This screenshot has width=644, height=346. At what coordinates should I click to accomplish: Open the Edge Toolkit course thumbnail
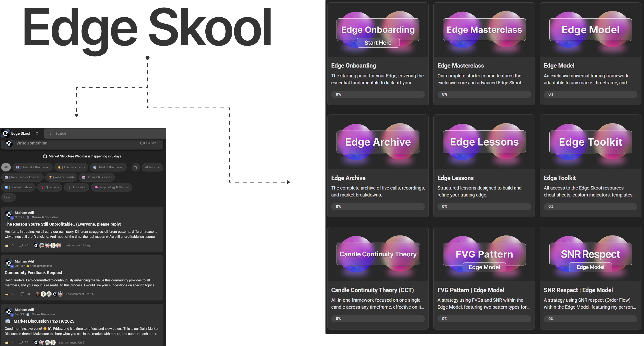(590, 142)
